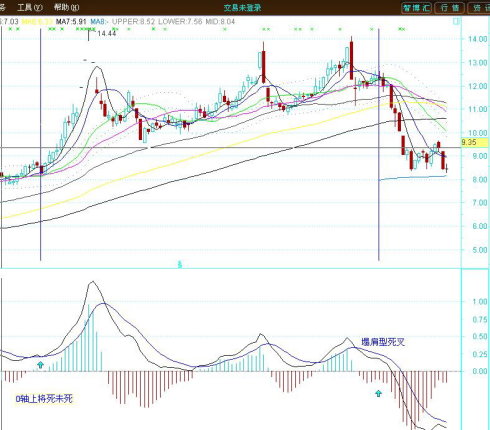Click the right vertical time marker line

click(379, 144)
